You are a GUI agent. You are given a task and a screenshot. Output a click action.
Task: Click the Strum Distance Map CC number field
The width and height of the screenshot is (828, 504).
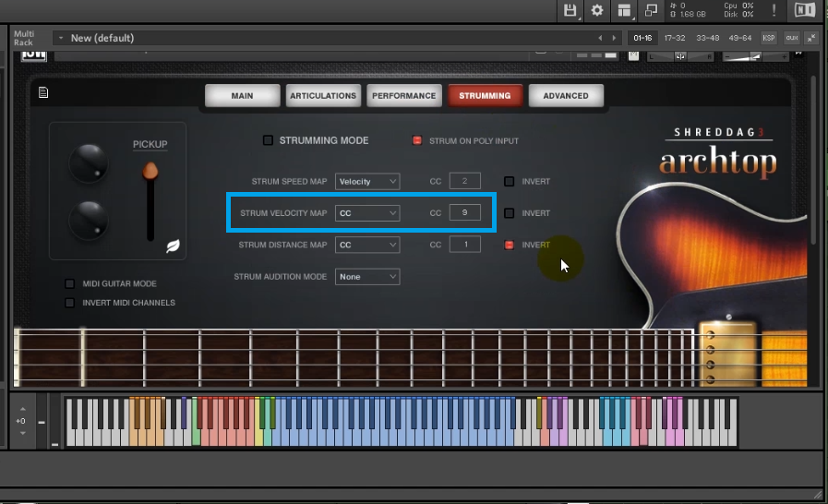coord(464,244)
